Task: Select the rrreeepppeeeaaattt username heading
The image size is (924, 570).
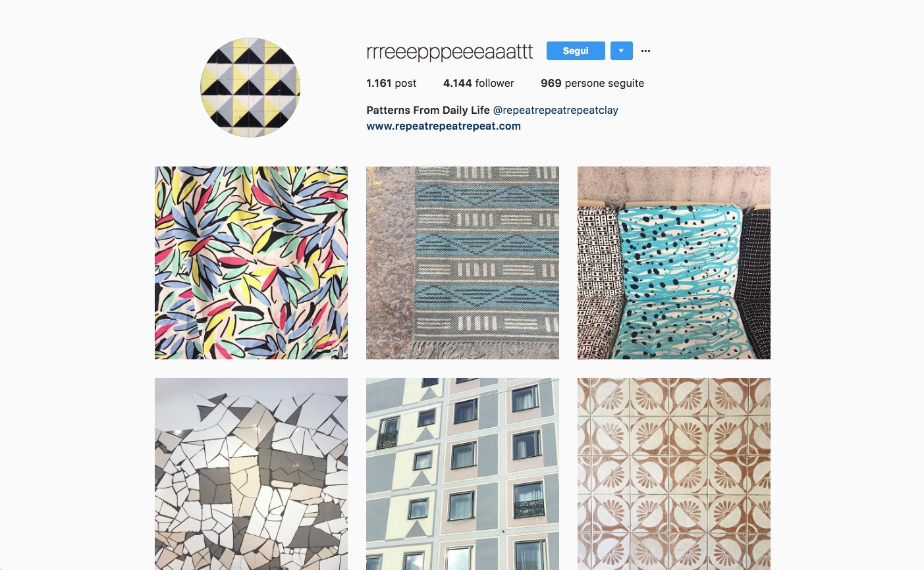Action: click(450, 52)
